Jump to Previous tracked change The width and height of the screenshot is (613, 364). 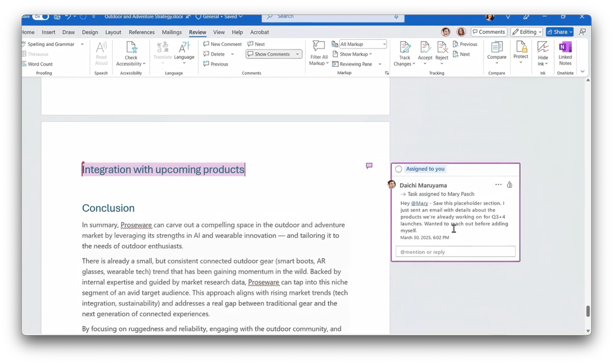click(x=465, y=44)
